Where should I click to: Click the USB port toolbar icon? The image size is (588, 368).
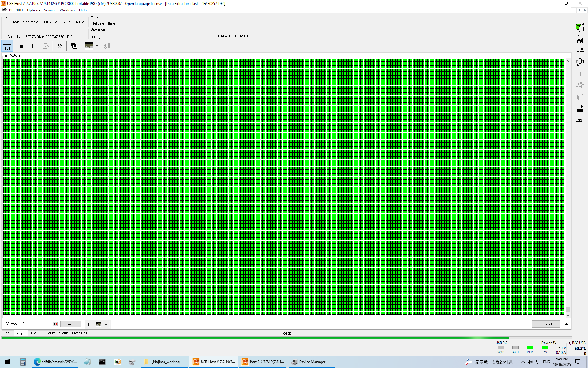[7, 46]
